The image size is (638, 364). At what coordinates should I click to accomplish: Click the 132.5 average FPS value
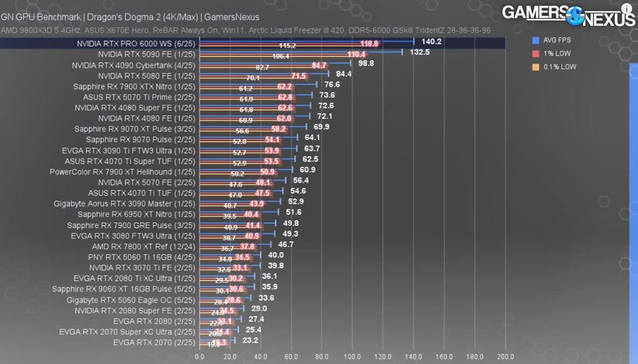pyautogui.click(x=419, y=52)
